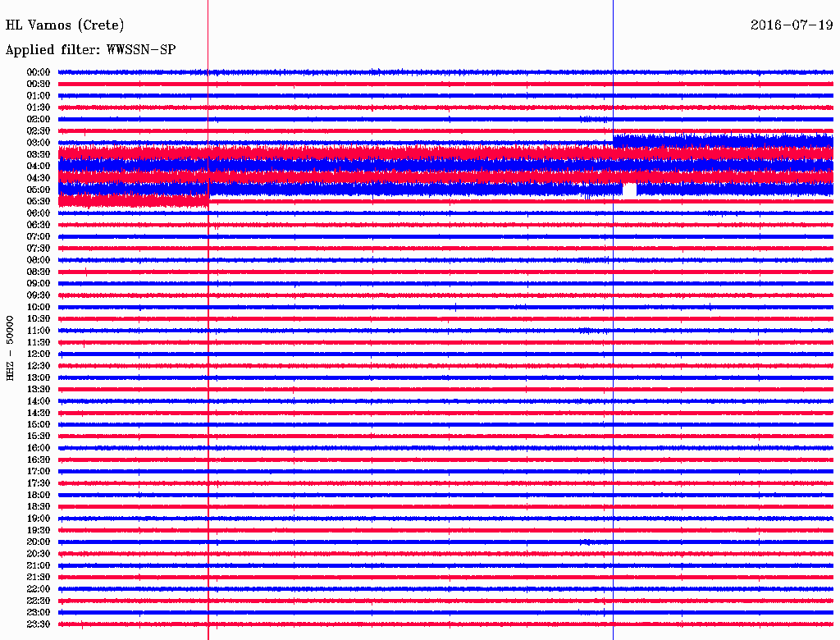Image resolution: width=840 pixels, height=640 pixels.
Task: Click the "05:00" time label
Action: coord(39,190)
